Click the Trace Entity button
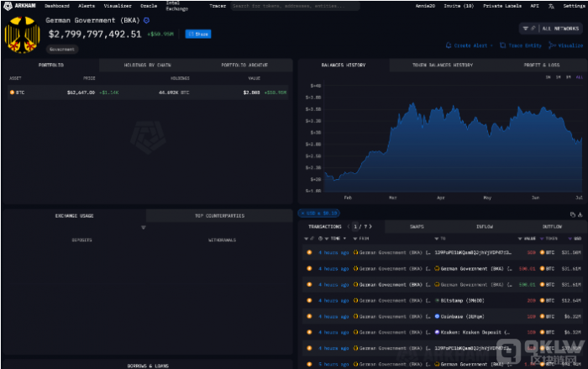Viewport: 588px width, 369px height. [521, 45]
